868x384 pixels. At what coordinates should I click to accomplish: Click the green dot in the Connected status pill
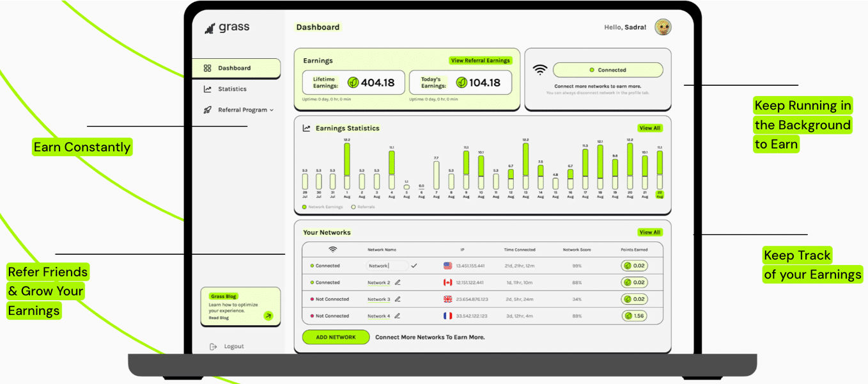click(592, 70)
